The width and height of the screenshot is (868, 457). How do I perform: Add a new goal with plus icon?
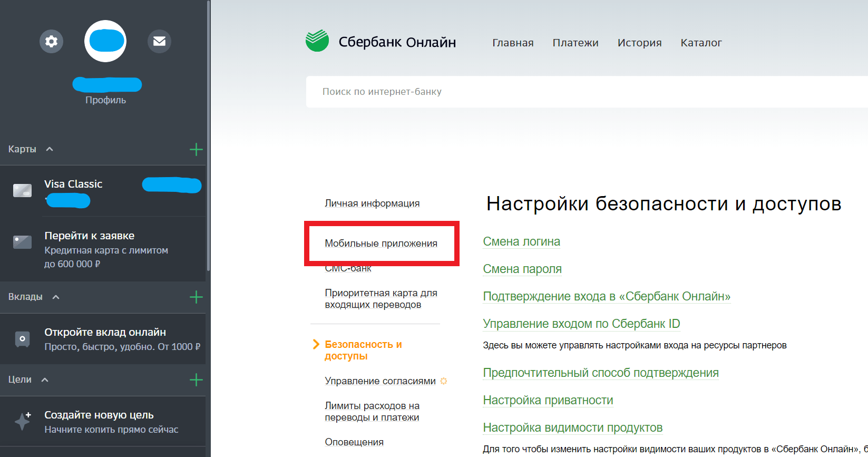(196, 380)
